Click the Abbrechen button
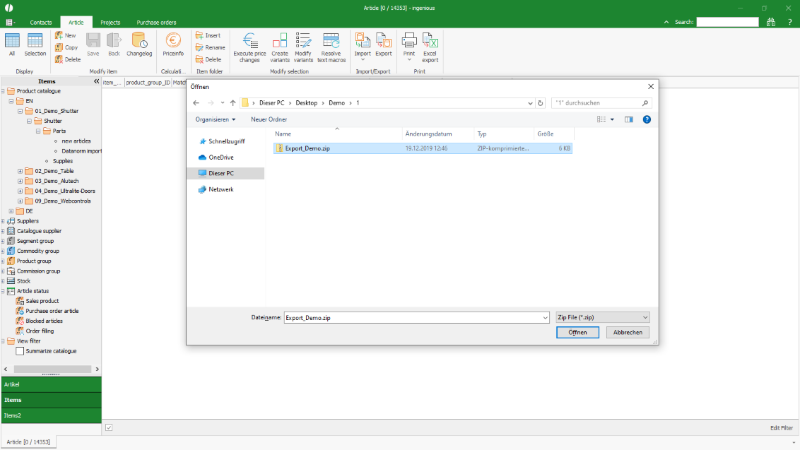800x450 pixels. point(628,332)
